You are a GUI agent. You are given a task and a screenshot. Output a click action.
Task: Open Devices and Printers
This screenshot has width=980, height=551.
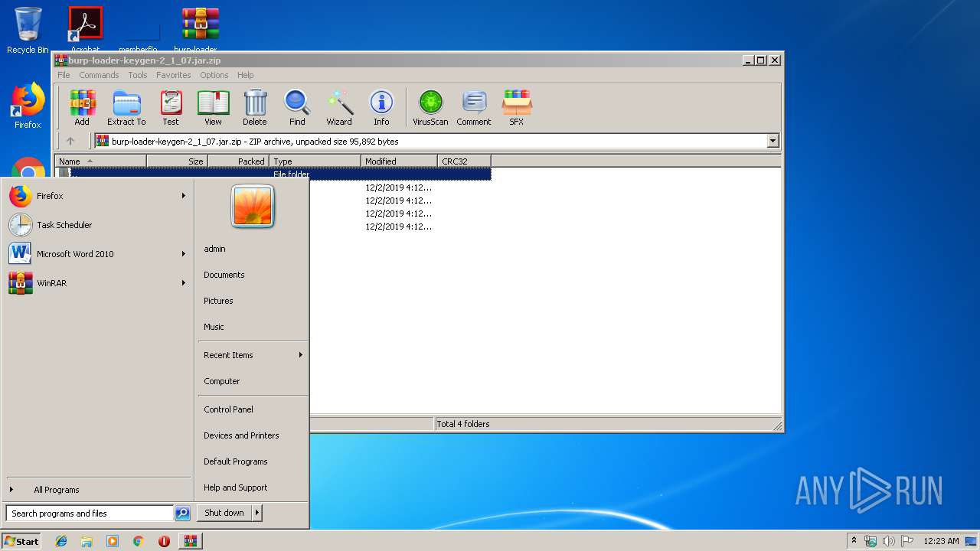pos(241,435)
